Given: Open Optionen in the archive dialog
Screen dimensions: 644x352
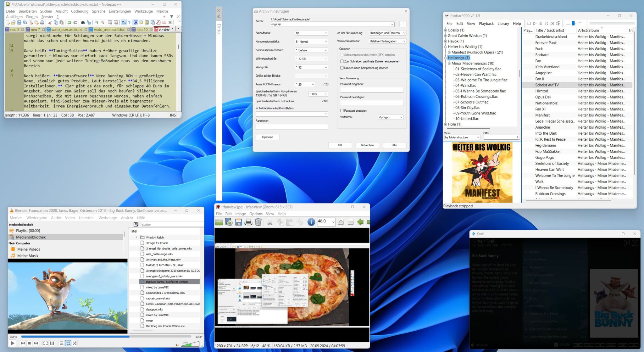Looking at the screenshot, I should pos(268,137).
